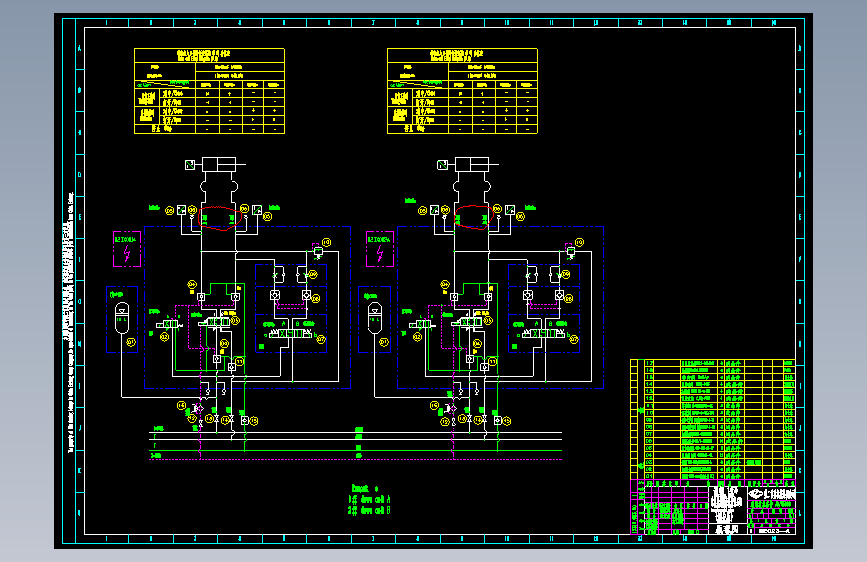
Task: Select the check valve box on right circuit's green return line
Action: click(x=498, y=421)
